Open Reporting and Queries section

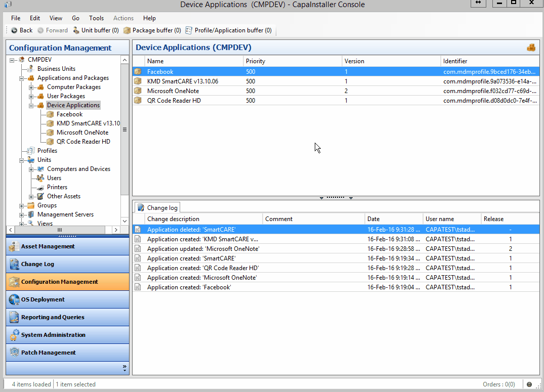click(68, 317)
